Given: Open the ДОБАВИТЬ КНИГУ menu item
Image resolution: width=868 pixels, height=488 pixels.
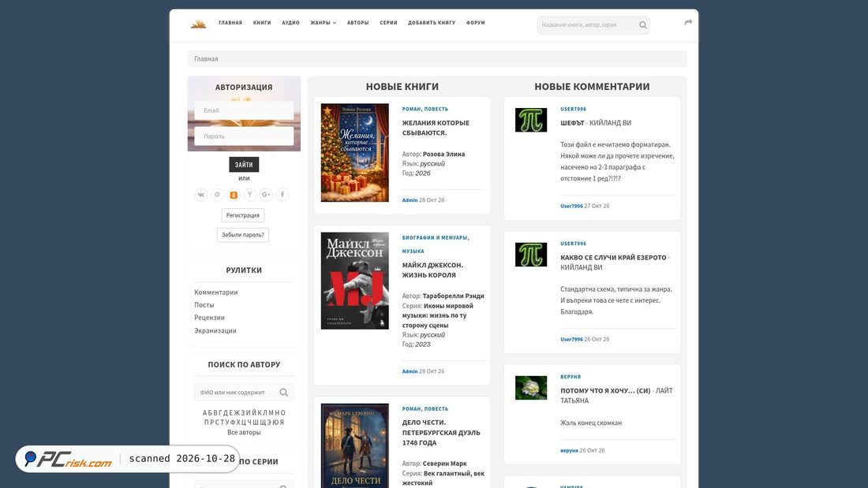Looking at the screenshot, I should (x=432, y=23).
